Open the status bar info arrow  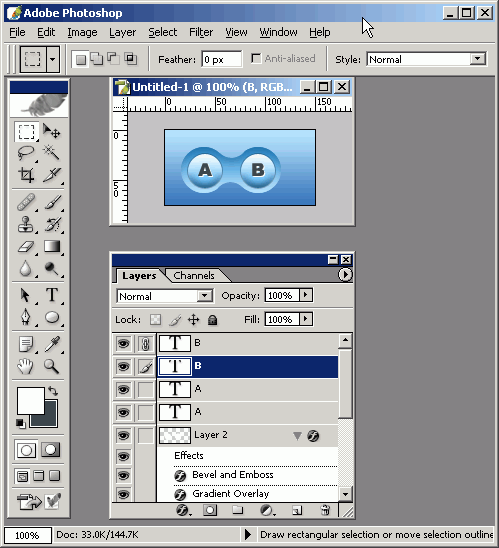point(248,534)
